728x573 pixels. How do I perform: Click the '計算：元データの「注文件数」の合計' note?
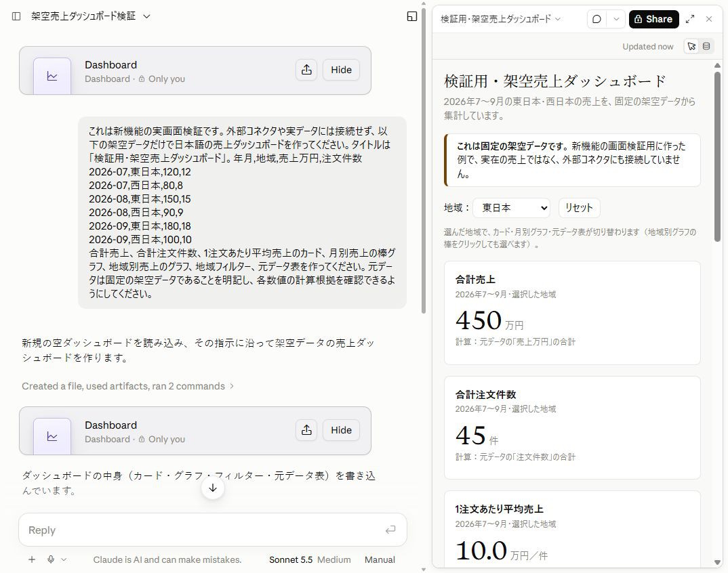[x=515, y=457]
